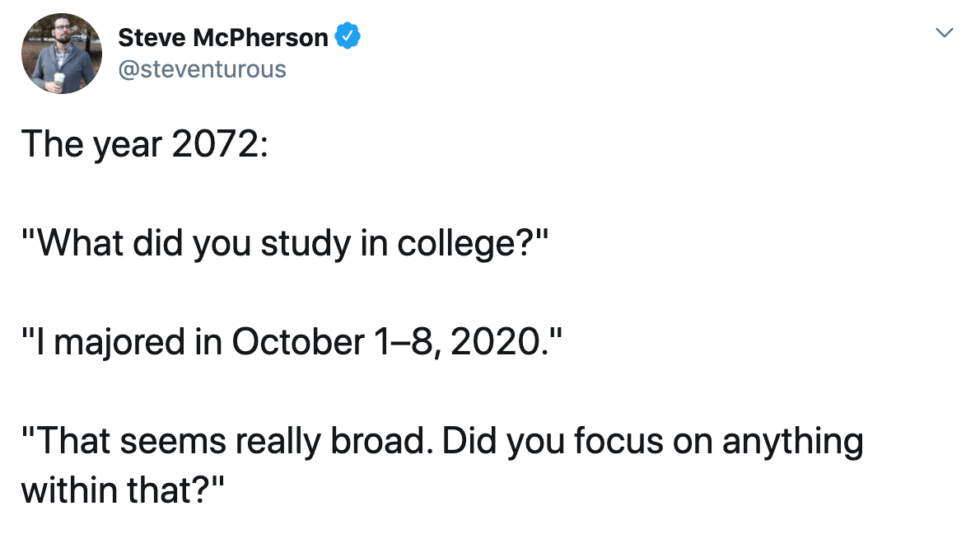The image size is (980, 539).
Task: Click the display name Steve McPherson
Action: point(222,37)
